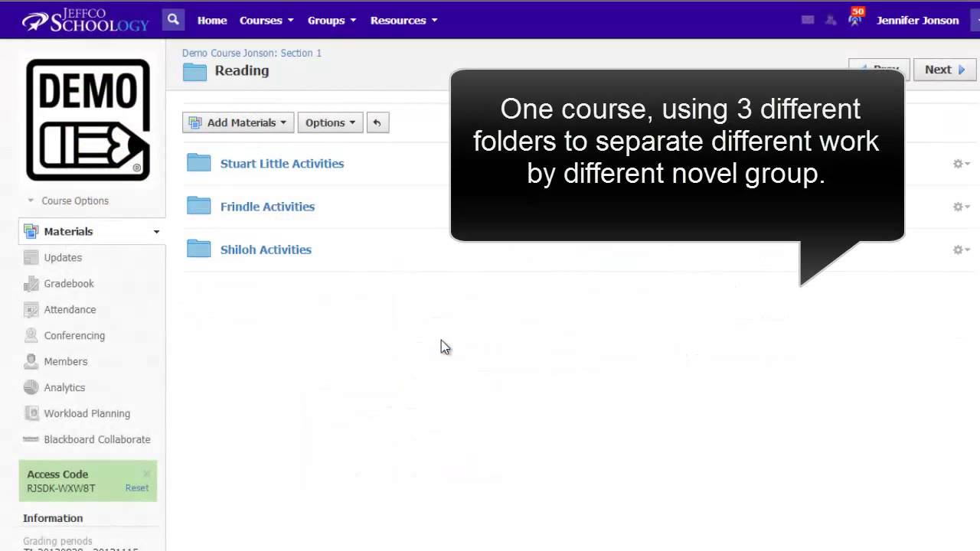Click the Next button
This screenshot has width=980, height=551.
click(x=945, y=70)
